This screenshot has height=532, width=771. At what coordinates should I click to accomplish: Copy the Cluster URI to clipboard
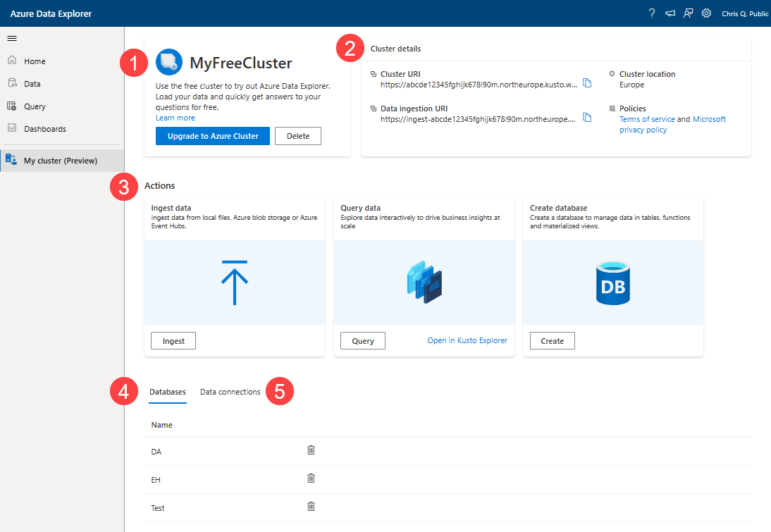click(x=587, y=84)
